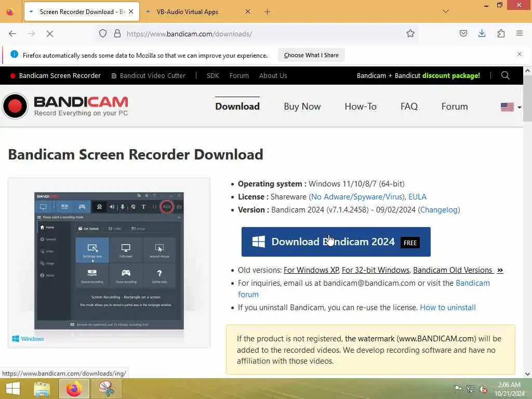
Task: Click the page vertical scrollbar thumb
Action: pos(527,98)
